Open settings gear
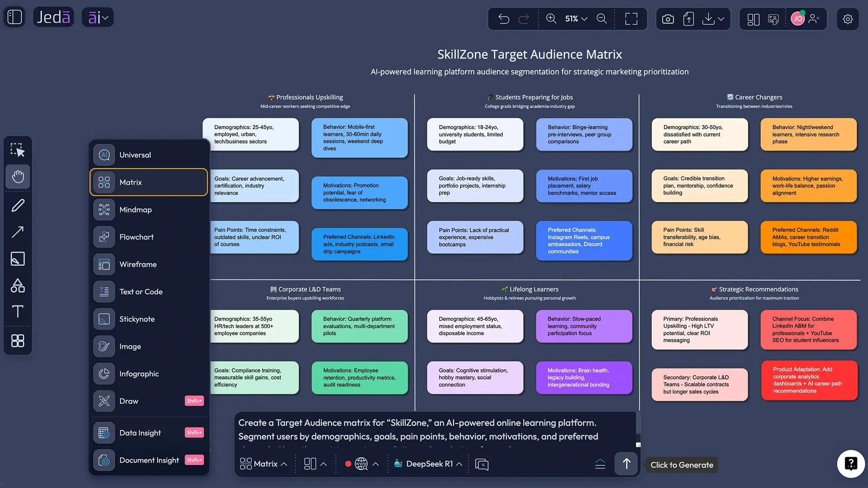The height and width of the screenshot is (488, 868). (x=848, y=19)
